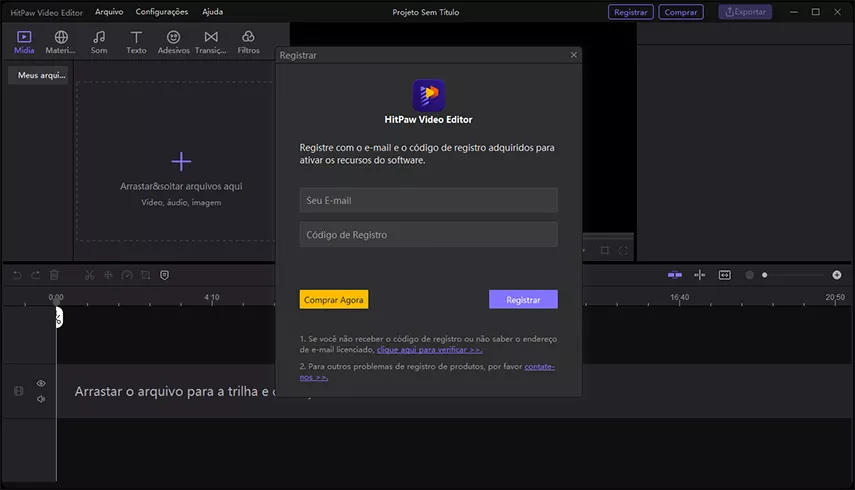Click the Comprar button in title bar
The width and height of the screenshot is (855, 490).
(681, 12)
